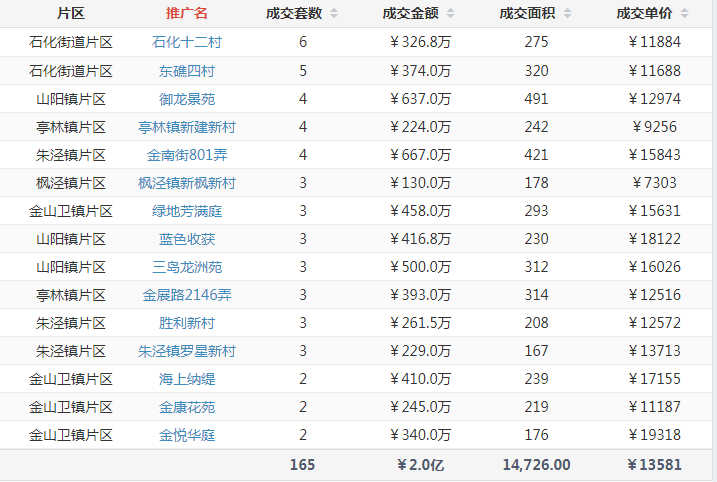The width and height of the screenshot is (717, 482).
Task: Click average price ¥13581 in footer
Action: 654,465
